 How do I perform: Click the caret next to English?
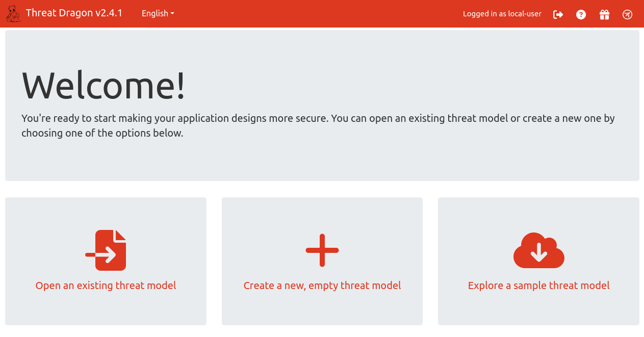(172, 14)
